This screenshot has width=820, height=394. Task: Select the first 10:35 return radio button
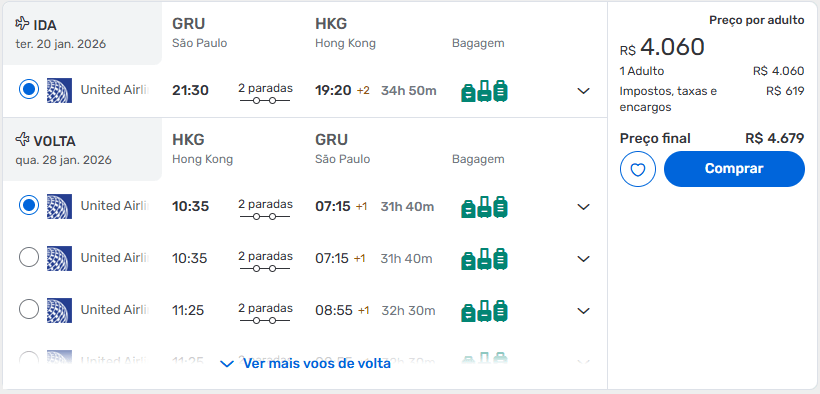point(29,205)
